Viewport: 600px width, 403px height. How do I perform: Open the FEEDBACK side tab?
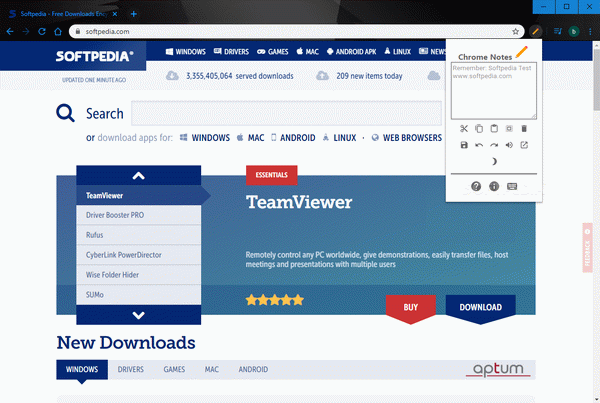point(587,248)
